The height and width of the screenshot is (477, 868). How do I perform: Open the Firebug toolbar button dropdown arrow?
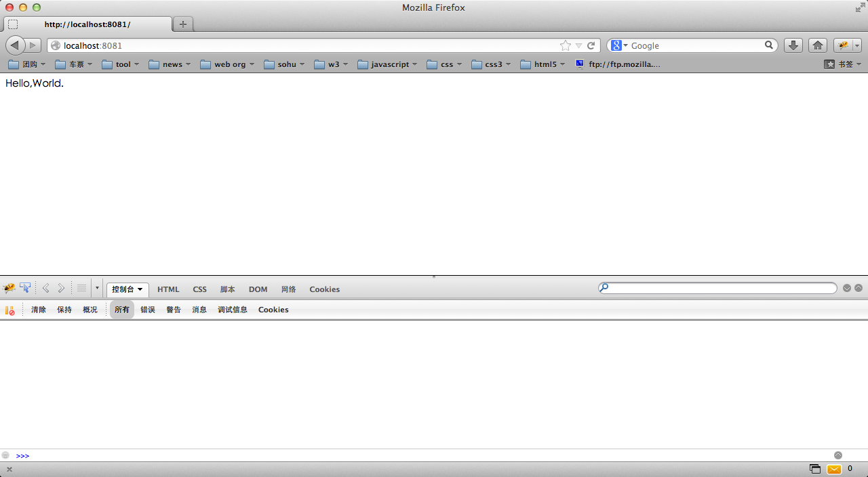pos(857,45)
